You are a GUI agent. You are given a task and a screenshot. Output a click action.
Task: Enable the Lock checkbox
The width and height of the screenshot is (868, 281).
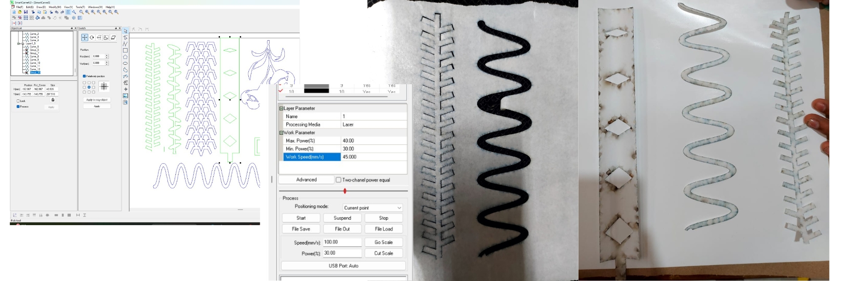[x=18, y=101]
